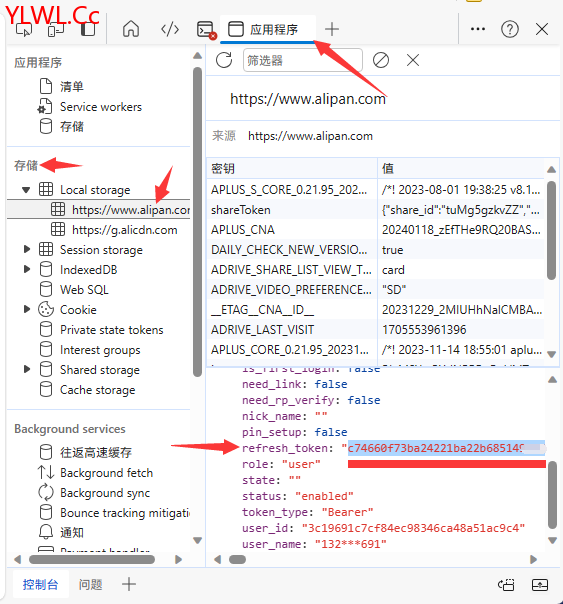This screenshot has width=563, height=604.
Task: Open the three-dot customize DevTools menu
Action: tap(478, 29)
